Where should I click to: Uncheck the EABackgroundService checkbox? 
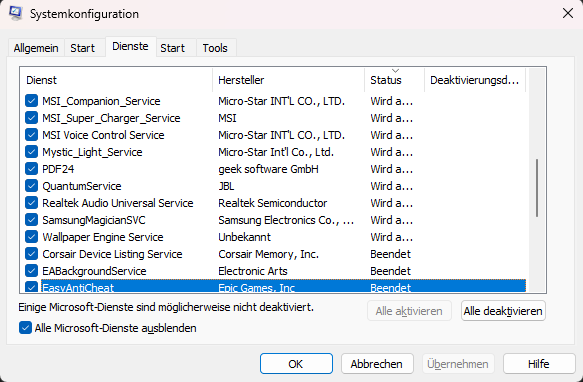click(x=32, y=271)
